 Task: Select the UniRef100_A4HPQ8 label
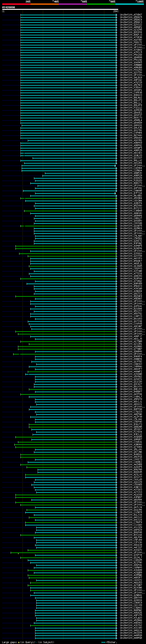(131, 638)
